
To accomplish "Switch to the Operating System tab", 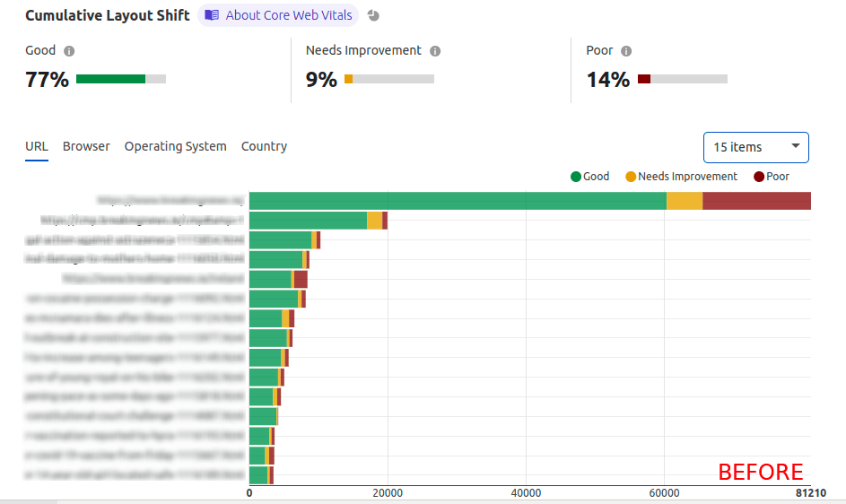I will tap(175, 146).
